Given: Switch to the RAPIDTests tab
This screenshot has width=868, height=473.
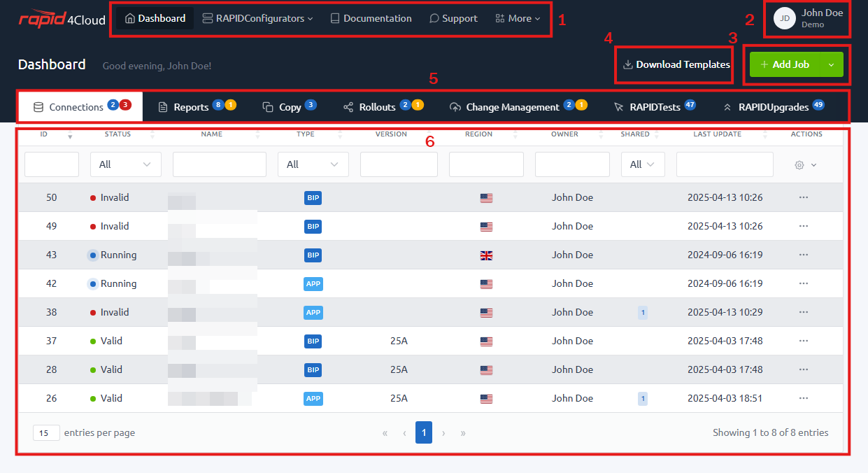Looking at the screenshot, I should point(654,107).
